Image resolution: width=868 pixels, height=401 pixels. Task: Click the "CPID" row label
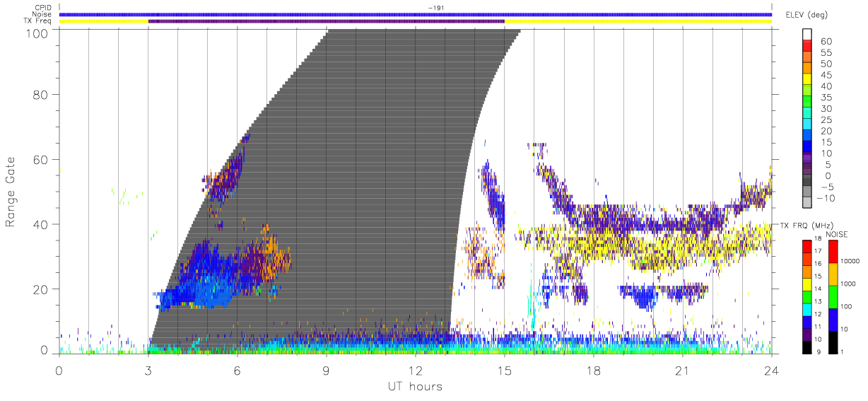pos(43,8)
